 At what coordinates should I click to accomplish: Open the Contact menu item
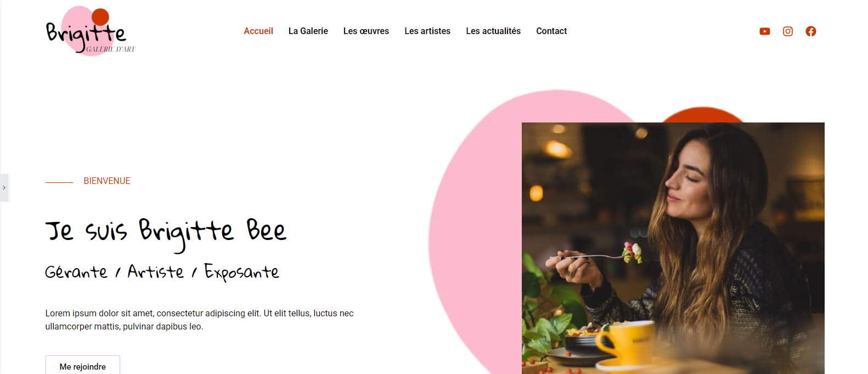(x=551, y=31)
